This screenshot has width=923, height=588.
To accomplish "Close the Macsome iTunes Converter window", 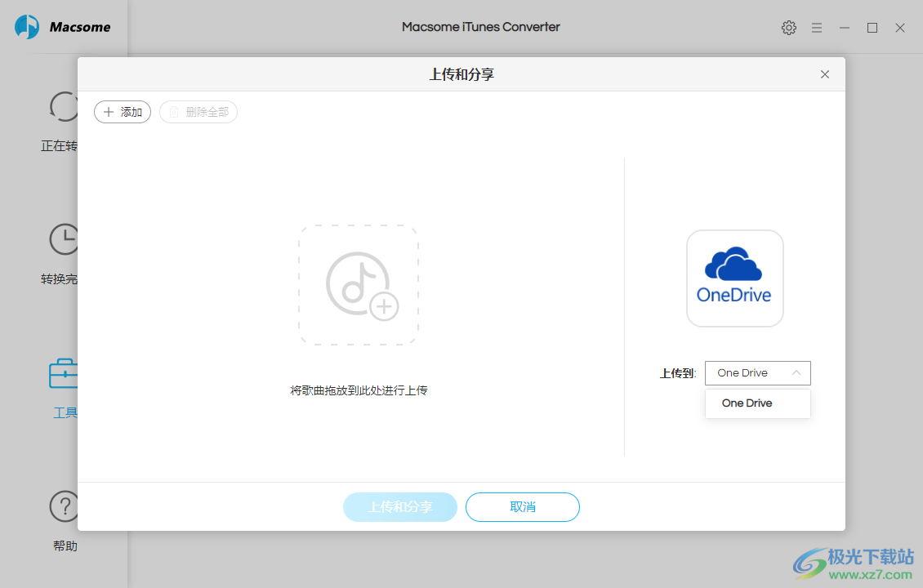I will (900, 28).
